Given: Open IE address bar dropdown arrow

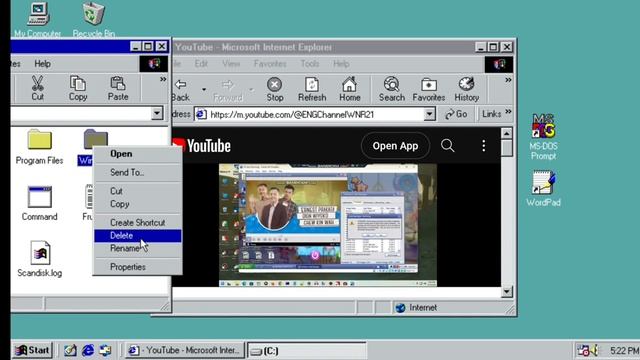Looking at the screenshot, I should tap(429, 114).
